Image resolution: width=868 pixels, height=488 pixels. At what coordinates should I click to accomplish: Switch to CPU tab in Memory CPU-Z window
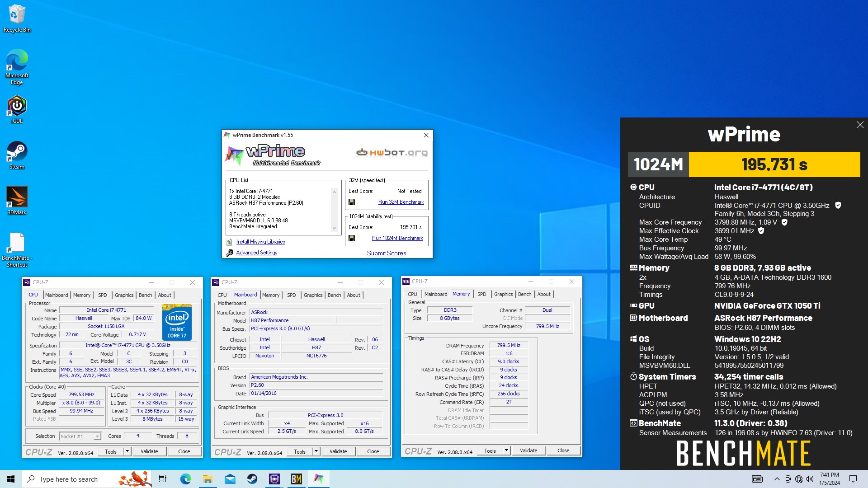tap(412, 294)
